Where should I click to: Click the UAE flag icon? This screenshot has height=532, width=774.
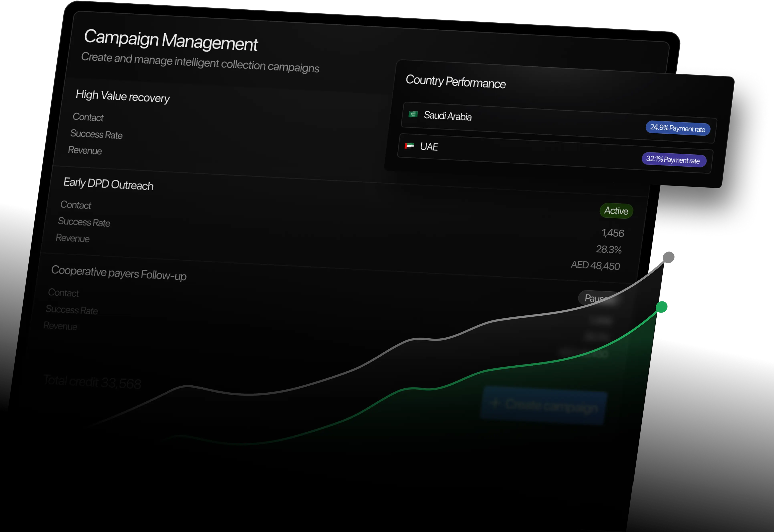[409, 146]
